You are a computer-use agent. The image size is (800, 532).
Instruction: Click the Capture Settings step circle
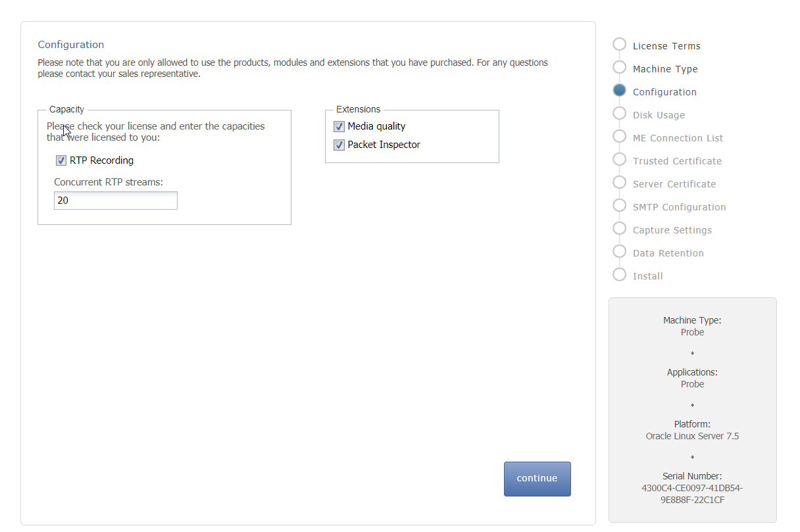619,228
